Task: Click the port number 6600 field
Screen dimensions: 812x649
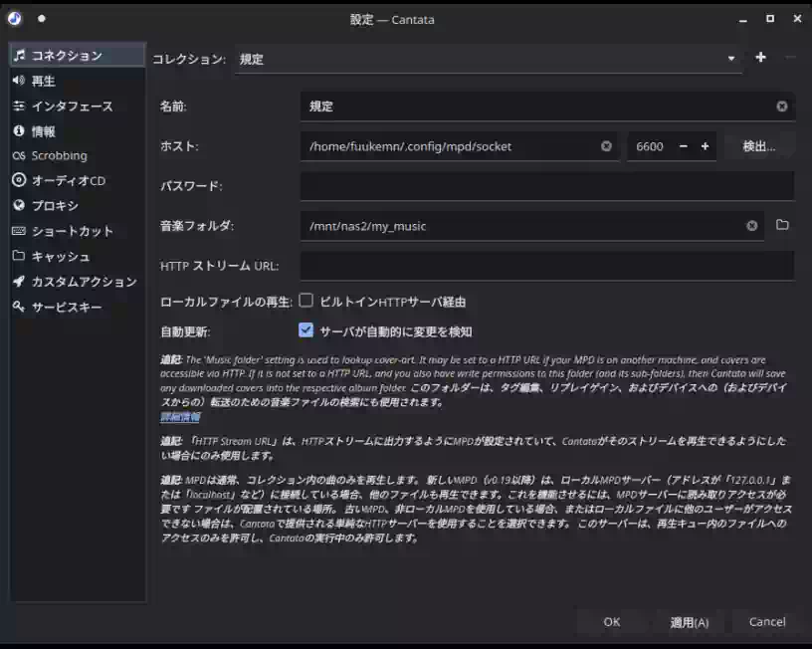Action: tap(650, 146)
